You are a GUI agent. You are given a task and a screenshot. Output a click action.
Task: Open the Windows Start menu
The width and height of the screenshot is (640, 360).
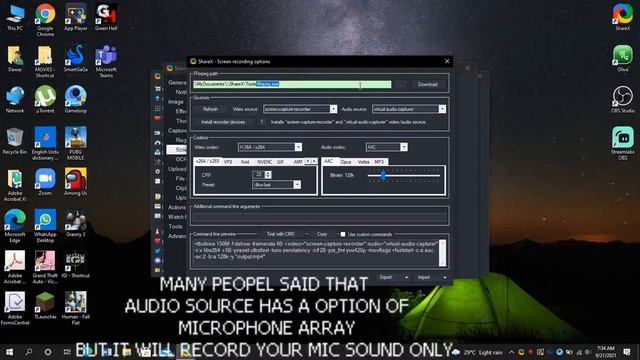(9, 352)
